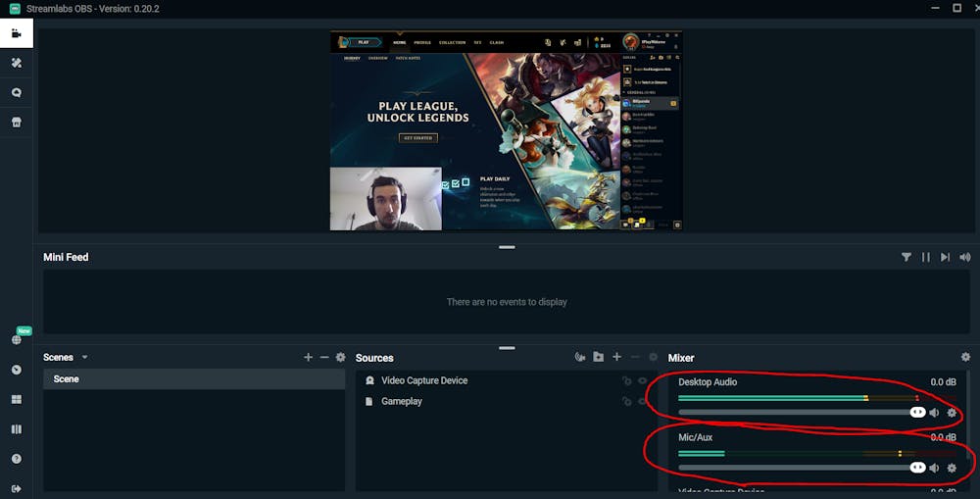
Task: Mute Mini Feed event sounds
Action: [x=965, y=257]
